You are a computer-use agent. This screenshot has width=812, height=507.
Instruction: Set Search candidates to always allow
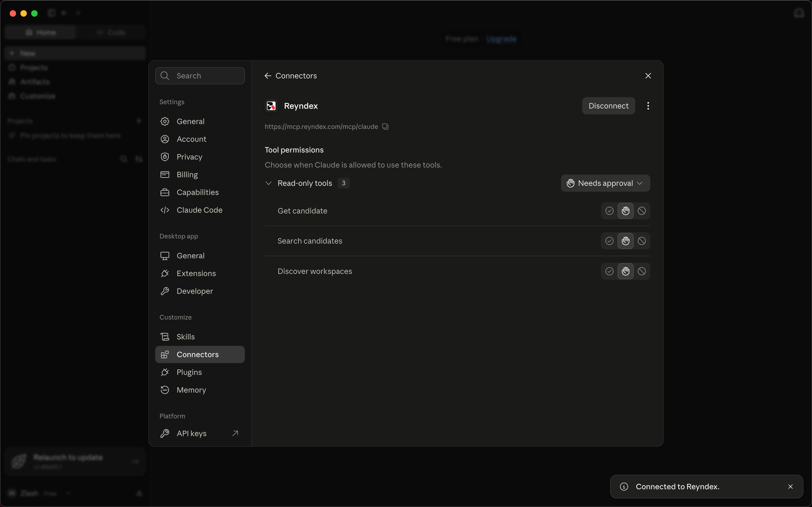coord(609,241)
